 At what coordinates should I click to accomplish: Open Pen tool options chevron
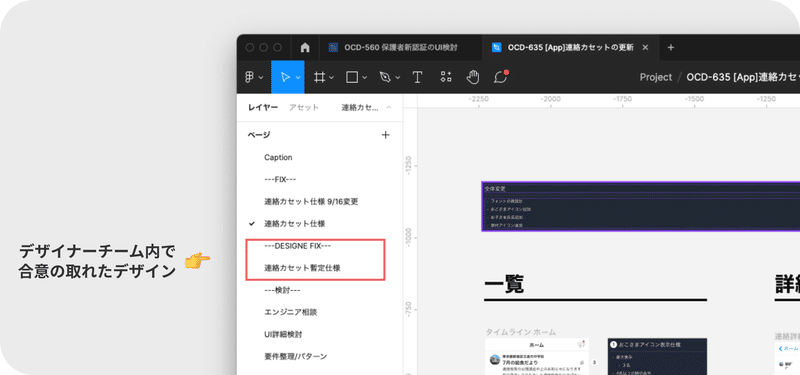[398, 78]
